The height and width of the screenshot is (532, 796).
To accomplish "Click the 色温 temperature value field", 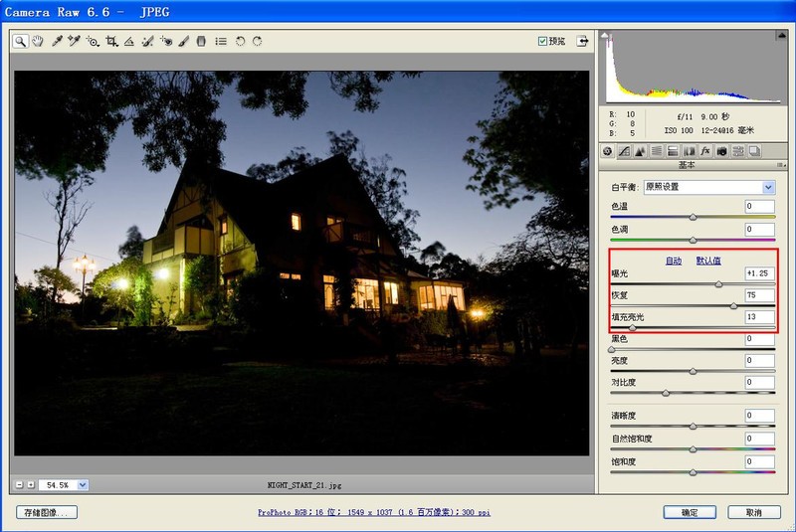I will pos(759,207).
